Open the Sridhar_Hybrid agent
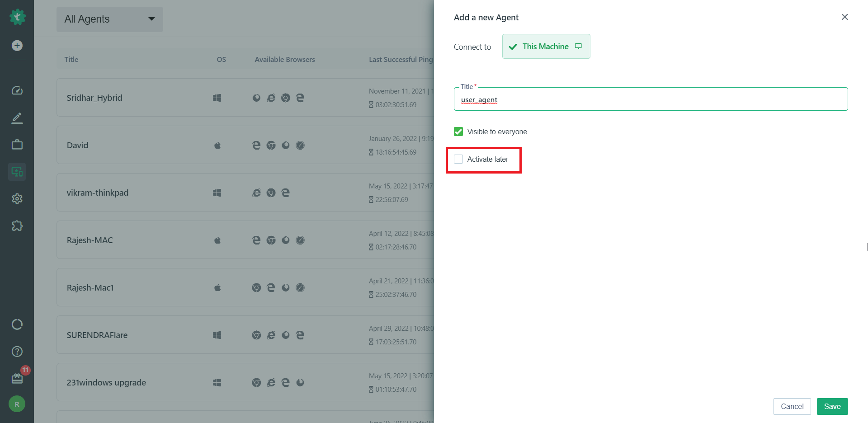 (94, 98)
